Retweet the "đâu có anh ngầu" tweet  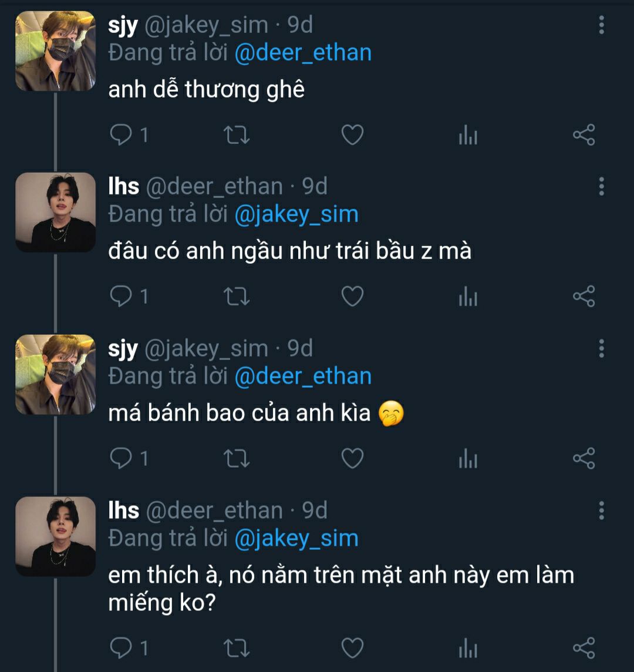click(x=237, y=297)
